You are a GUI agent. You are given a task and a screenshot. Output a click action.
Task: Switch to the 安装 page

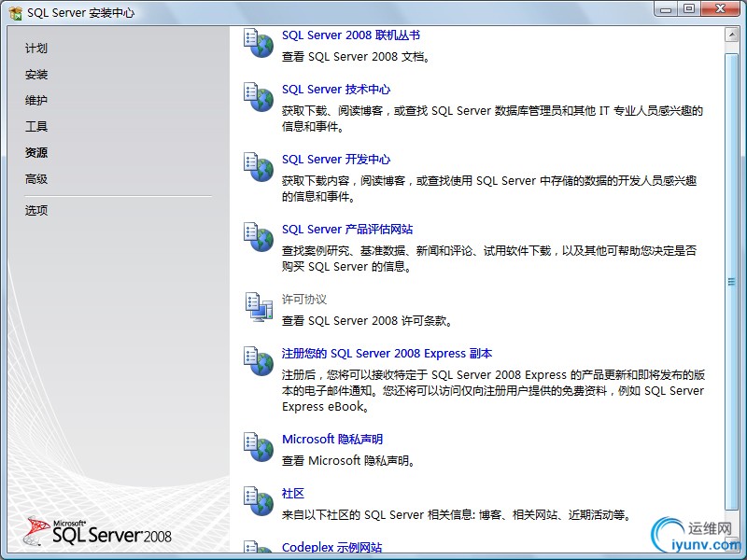(36, 75)
